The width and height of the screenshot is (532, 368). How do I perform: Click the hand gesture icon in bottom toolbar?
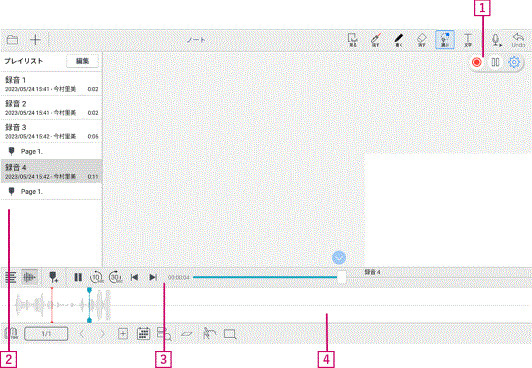pos(209,334)
